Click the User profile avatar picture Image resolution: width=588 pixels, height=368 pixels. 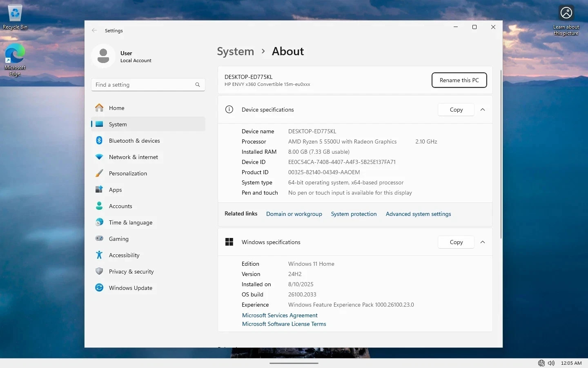[103, 56]
